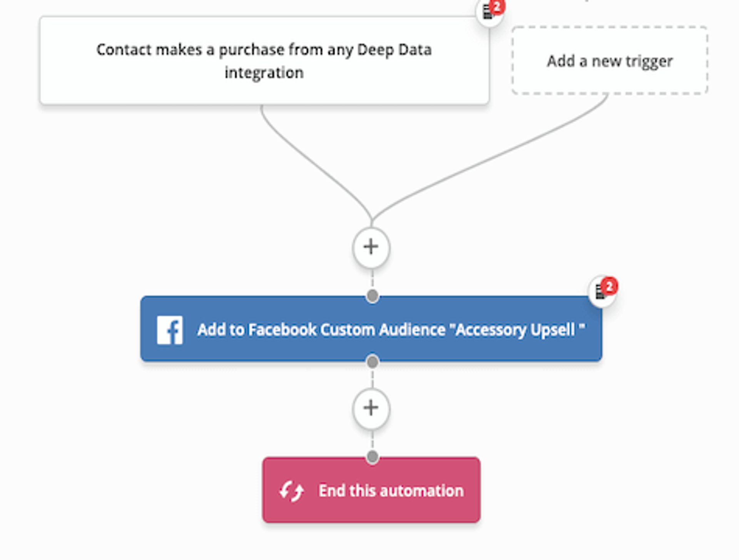Select the Deep Data purchase trigger block
Viewport: 739px width, 560px height.
coord(264,60)
